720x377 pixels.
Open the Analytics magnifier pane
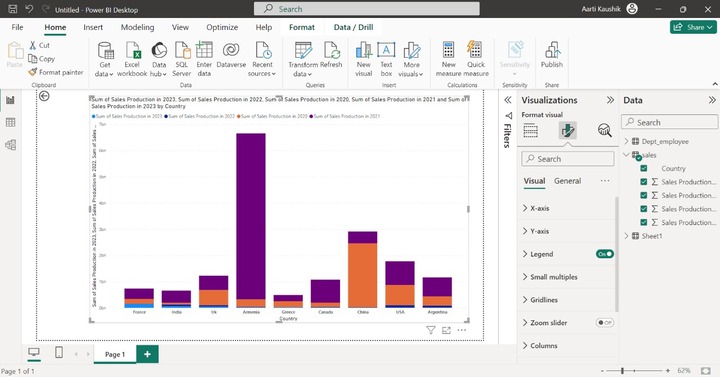click(605, 131)
